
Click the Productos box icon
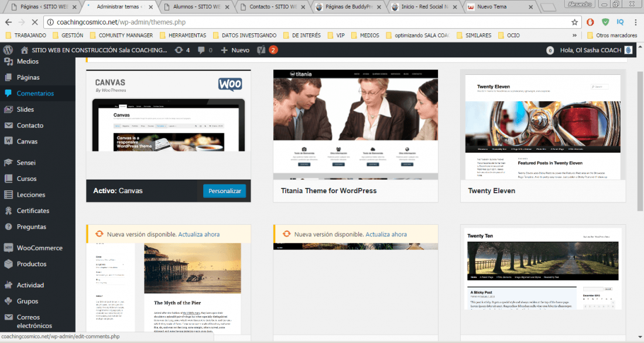coord(8,264)
